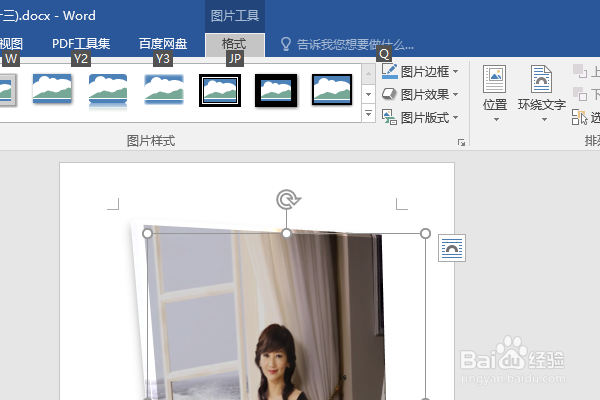
Task: Apply the drop shadow rectangle picture style
Action: [52, 89]
